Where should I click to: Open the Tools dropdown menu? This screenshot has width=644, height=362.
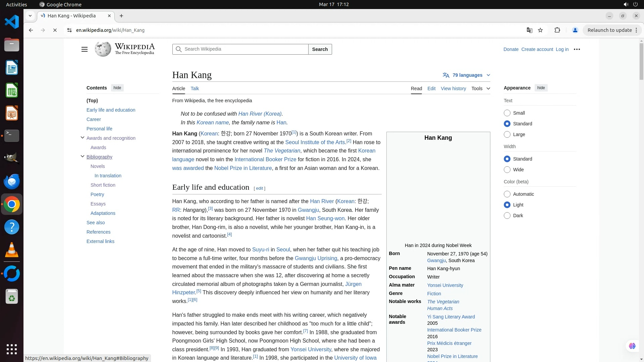(x=480, y=88)
